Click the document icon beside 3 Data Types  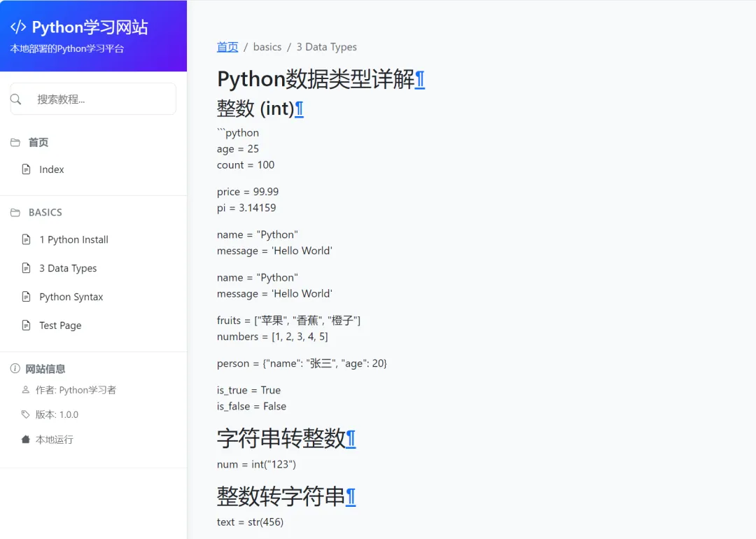pyautogui.click(x=27, y=268)
